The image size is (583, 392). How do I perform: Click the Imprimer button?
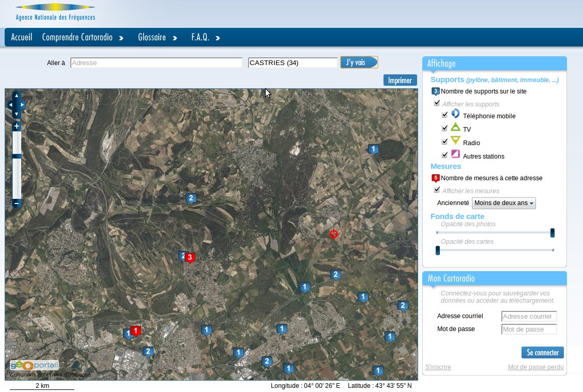(x=400, y=80)
